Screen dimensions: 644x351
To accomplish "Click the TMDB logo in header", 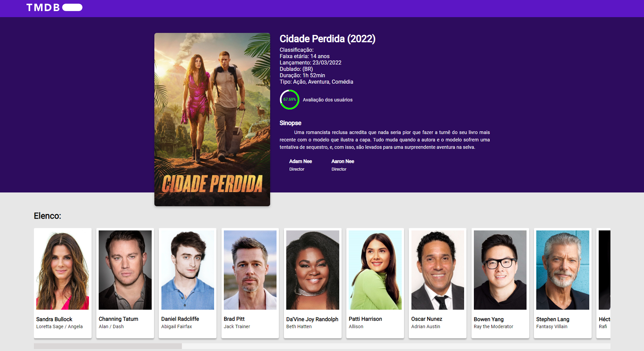I will coord(54,8).
